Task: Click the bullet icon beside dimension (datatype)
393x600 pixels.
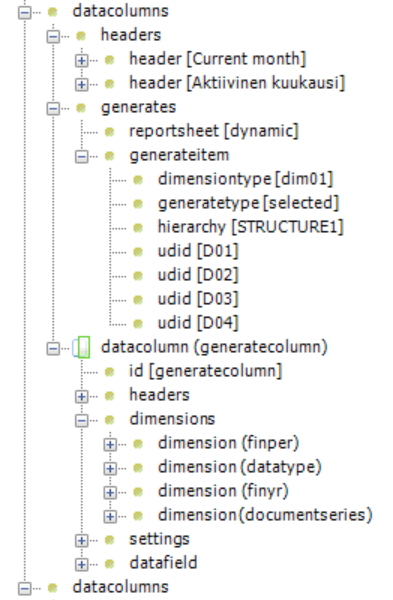Action: tap(138, 468)
